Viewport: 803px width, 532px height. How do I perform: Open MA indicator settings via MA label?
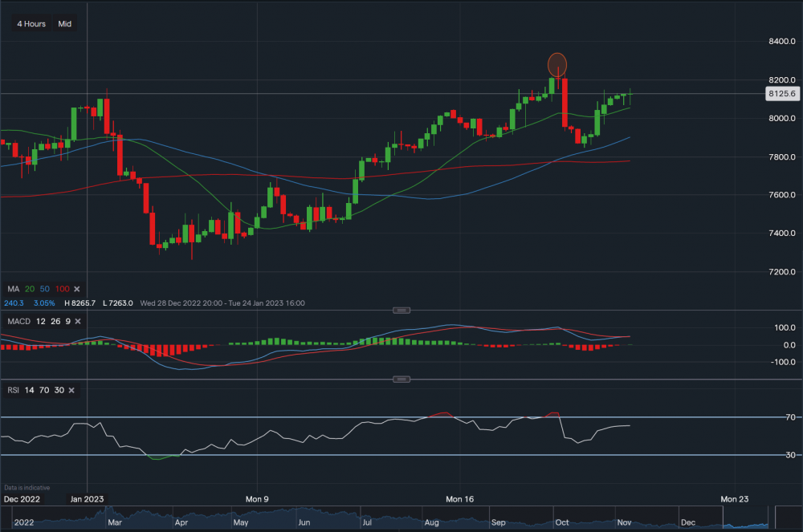coord(13,289)
